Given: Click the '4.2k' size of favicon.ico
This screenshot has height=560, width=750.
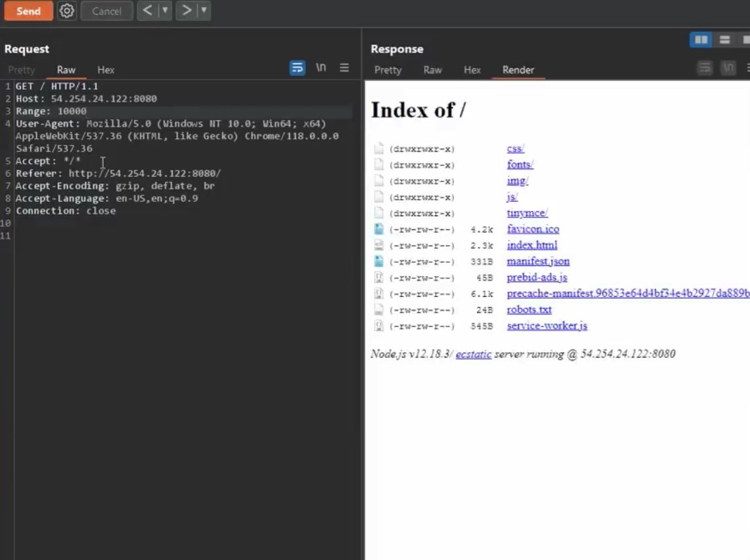Looking at the screenshot, I should point(481,229).
